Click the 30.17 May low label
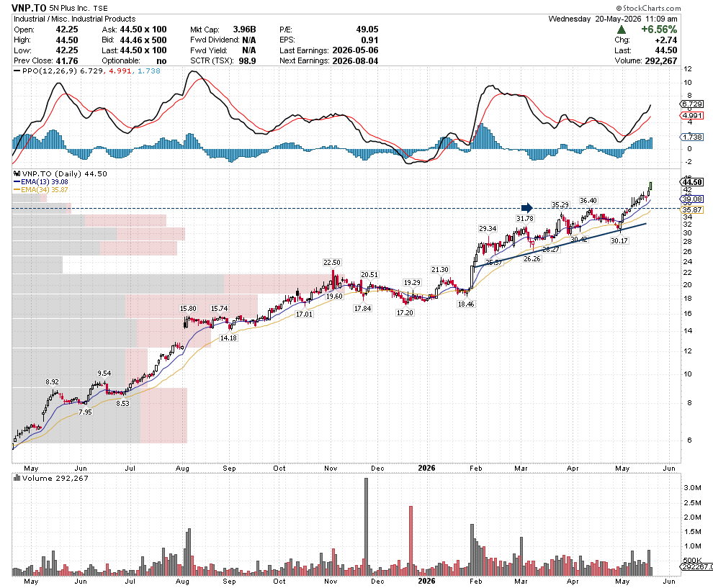 click(x=619, y=241)
